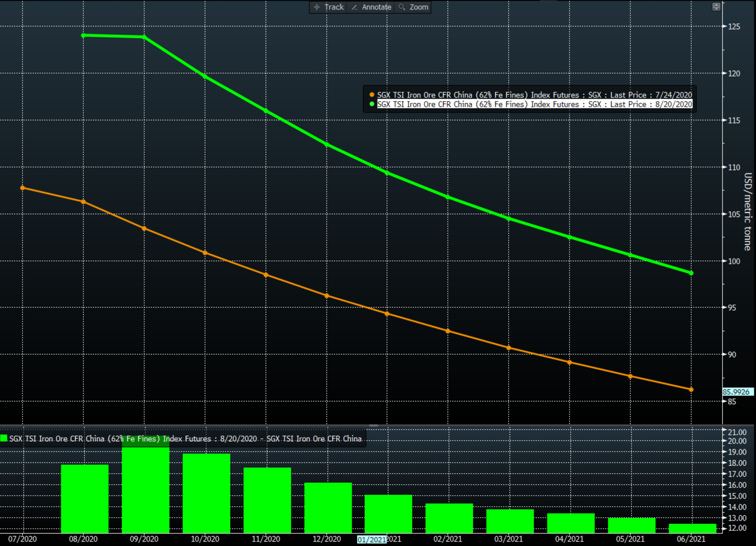Click the green square in the lower panel legend
Image resolution: width=756 pixels, height=546 pixels.
tap(4, 438)
